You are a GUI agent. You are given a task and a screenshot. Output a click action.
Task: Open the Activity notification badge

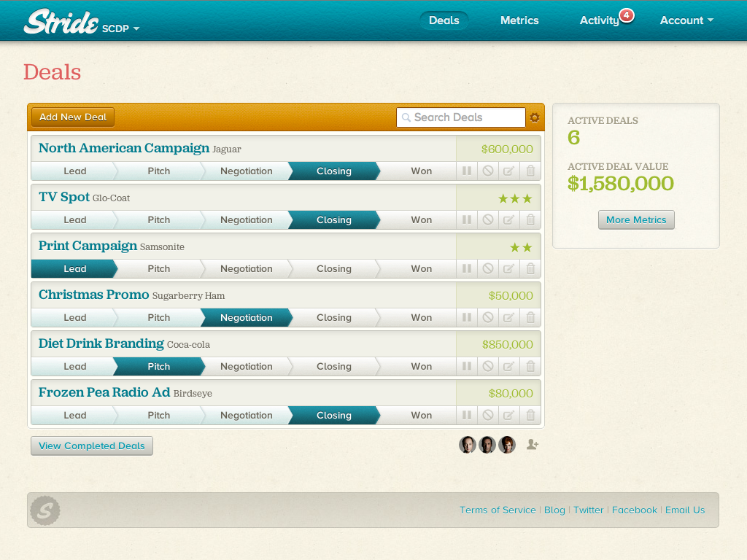(x=627, y=15)
